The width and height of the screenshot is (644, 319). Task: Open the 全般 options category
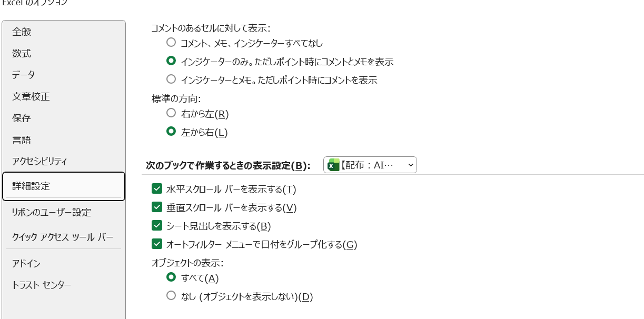(22, 32)
